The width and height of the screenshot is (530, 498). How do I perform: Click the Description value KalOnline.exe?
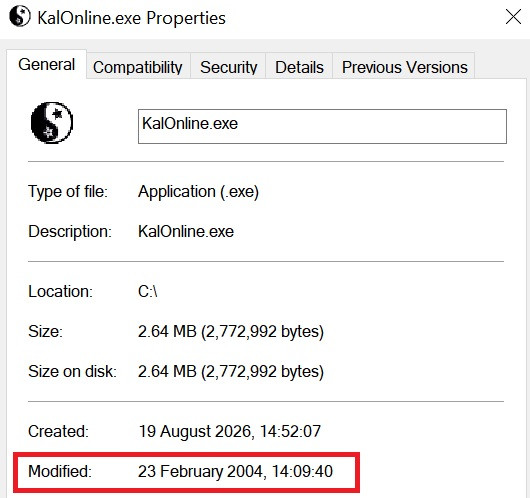(186, 232)
